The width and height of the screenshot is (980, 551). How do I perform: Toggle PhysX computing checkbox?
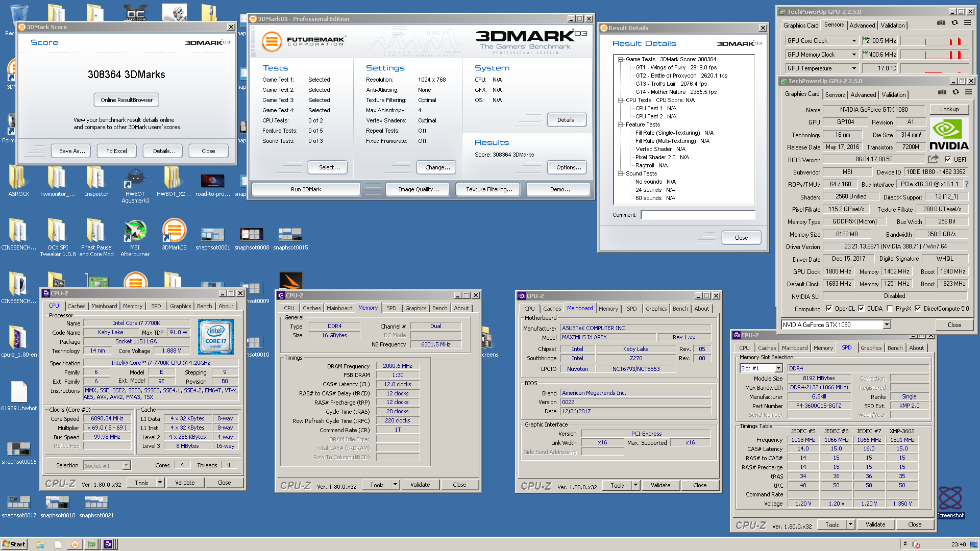click(x=890, y=308)
